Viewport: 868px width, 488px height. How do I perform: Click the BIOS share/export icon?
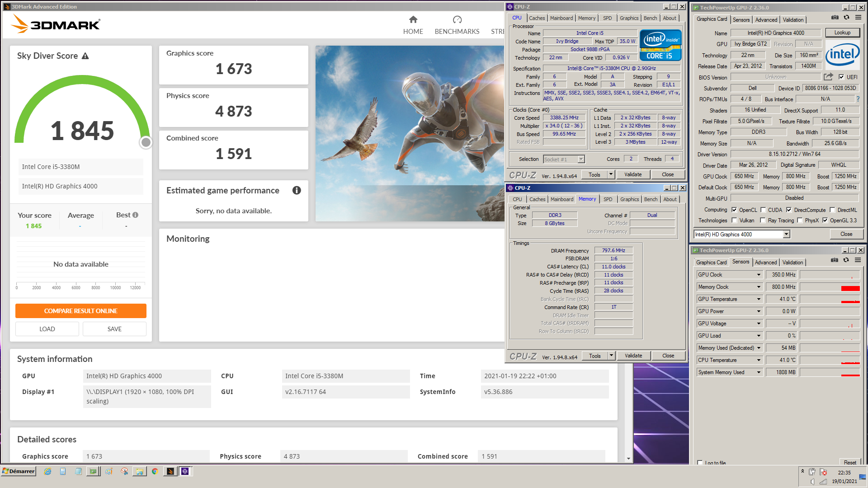[828, 77]
